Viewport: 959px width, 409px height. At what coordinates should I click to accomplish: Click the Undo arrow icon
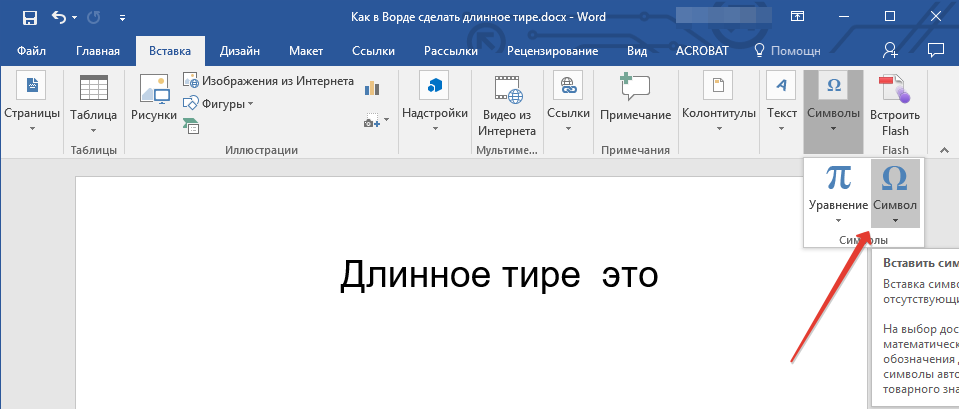click(59, 17)
